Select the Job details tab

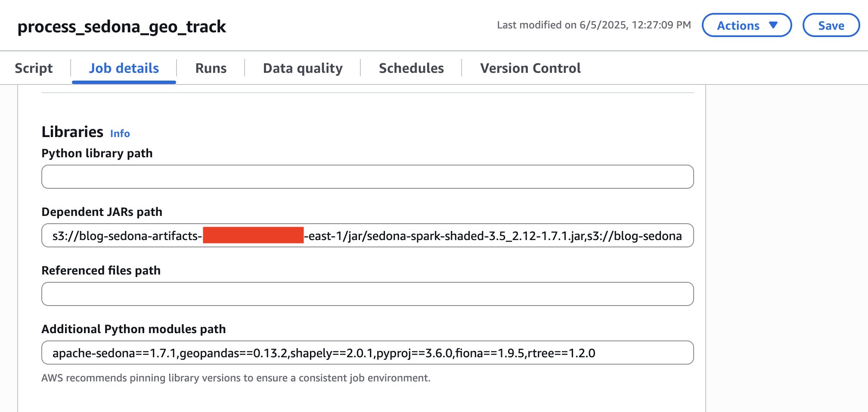coord(123,68)
